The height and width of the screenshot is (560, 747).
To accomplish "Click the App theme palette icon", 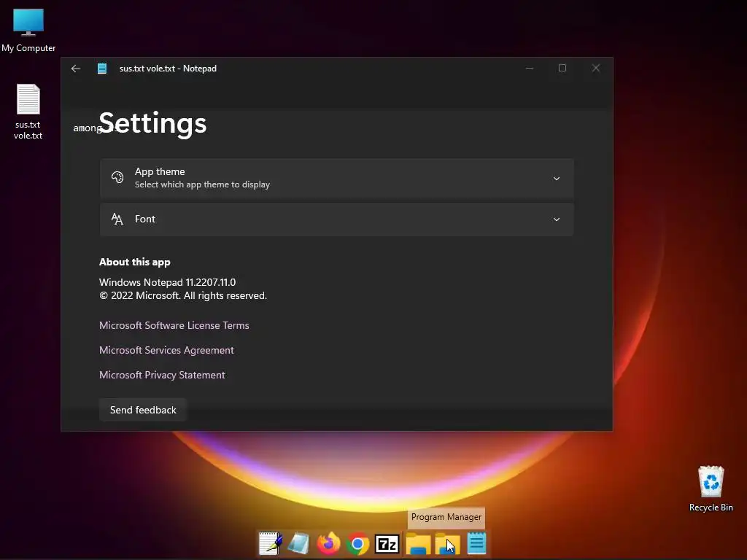I will pyautogui.click(x=117, y=177).
